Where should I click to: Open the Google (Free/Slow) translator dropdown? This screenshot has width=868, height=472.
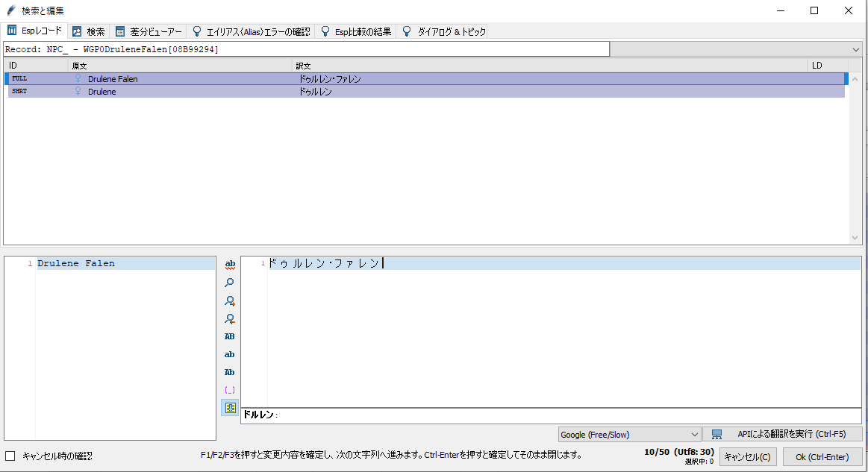click(628, 434)
